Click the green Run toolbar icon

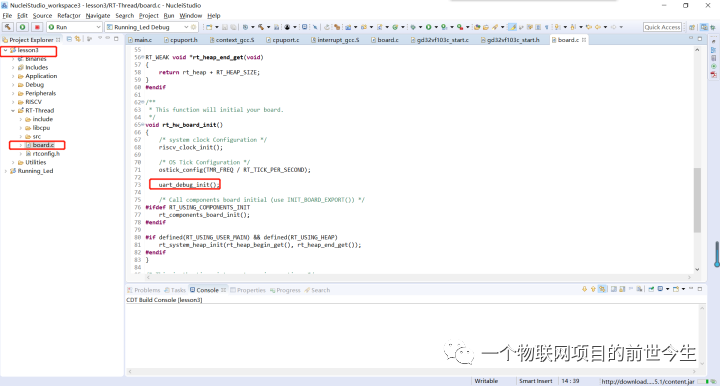tap(428, 27)
